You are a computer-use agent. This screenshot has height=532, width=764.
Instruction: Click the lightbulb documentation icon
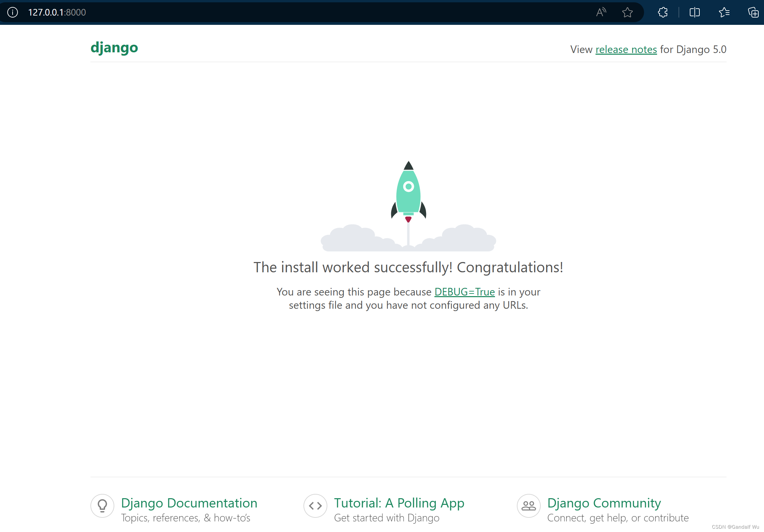[x=102, y=506]
